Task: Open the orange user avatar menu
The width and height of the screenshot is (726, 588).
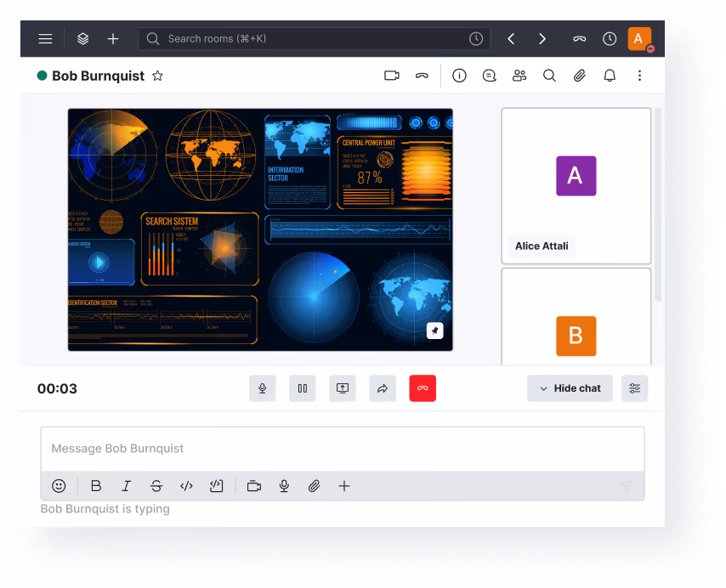Action: [x=639, y=39]
